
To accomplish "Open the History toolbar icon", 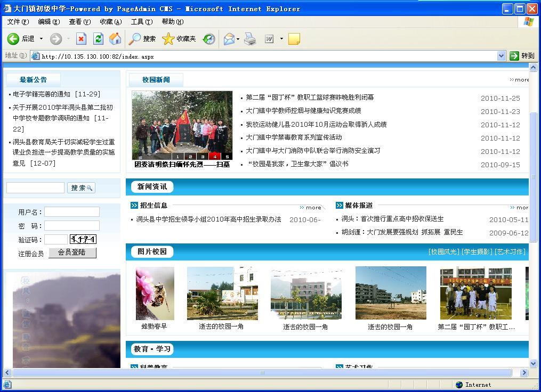I will 209,39.
